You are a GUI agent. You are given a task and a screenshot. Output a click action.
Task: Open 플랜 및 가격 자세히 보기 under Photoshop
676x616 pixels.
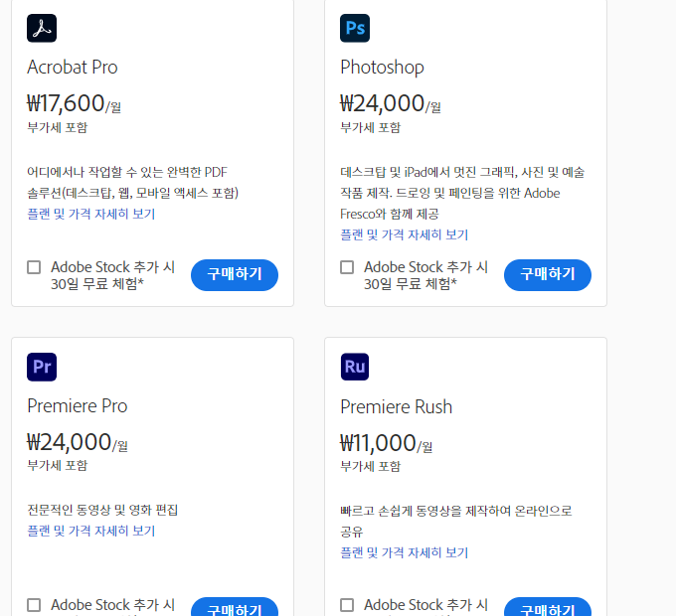point(404,234)
